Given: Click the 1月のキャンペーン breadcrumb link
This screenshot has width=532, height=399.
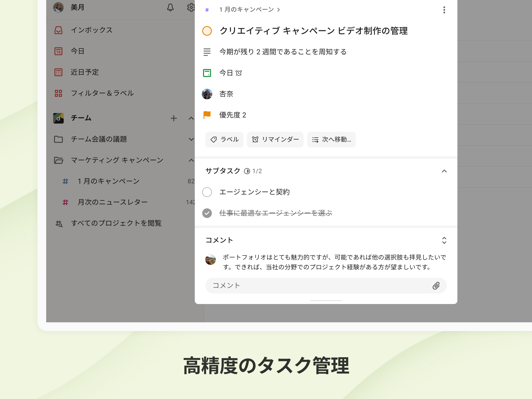Looking at the screenshot, I should coord(247,10).
